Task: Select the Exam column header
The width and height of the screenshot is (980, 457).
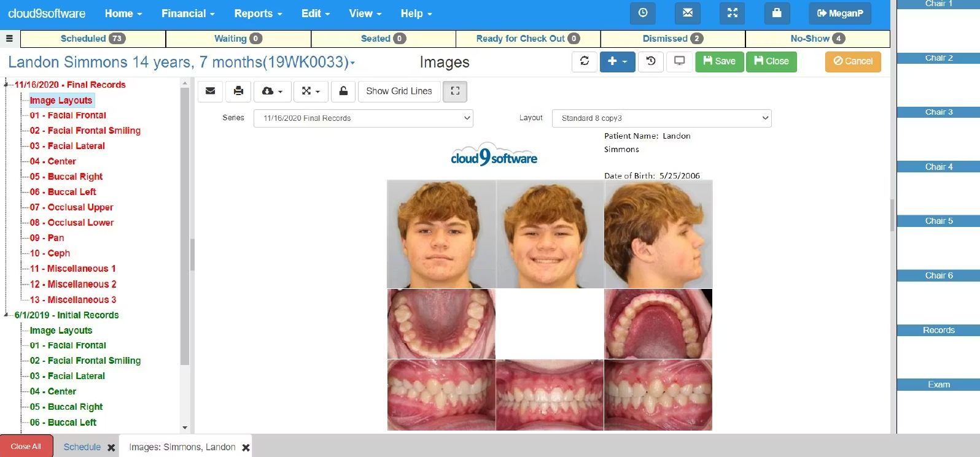Action: click(938, 385)
